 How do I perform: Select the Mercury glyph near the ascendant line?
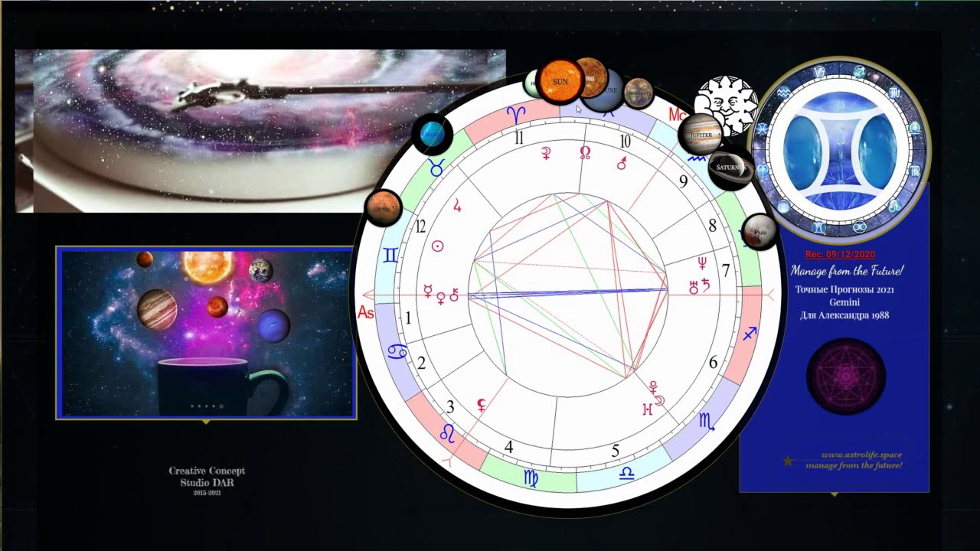tap(428, 291)
